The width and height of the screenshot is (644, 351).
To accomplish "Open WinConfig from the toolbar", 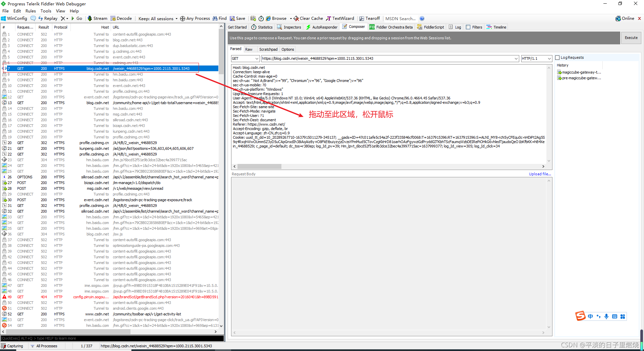I will 14,18.
